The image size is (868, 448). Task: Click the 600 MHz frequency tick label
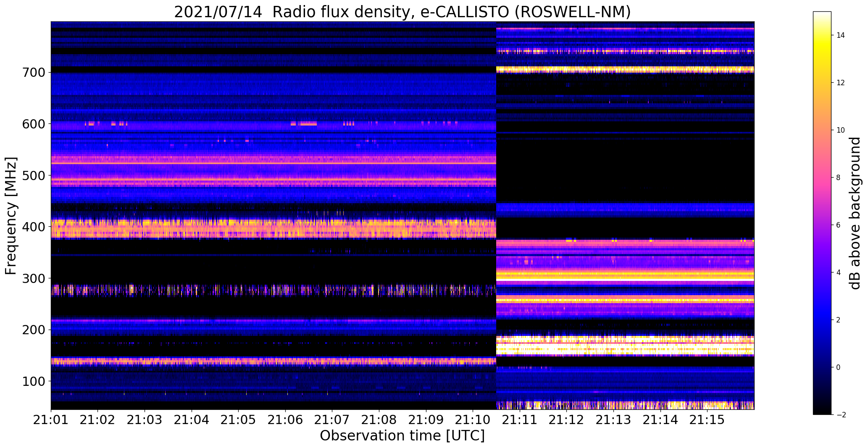[x=34, y=124]
